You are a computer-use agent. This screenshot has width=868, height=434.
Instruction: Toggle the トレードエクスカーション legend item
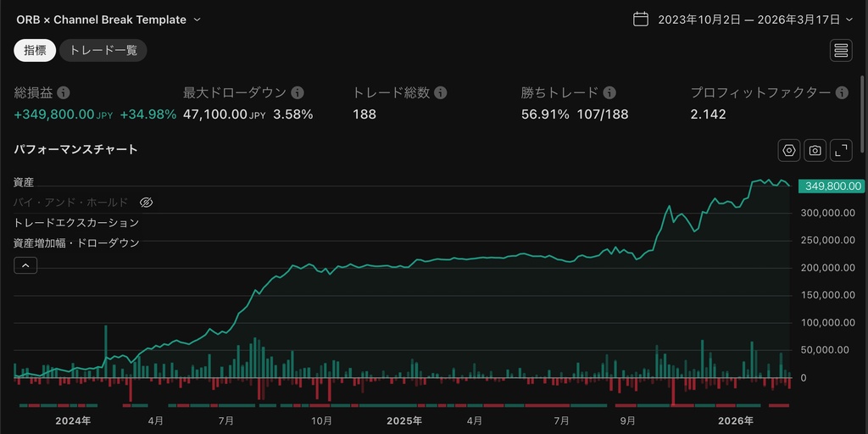(76, 223)
